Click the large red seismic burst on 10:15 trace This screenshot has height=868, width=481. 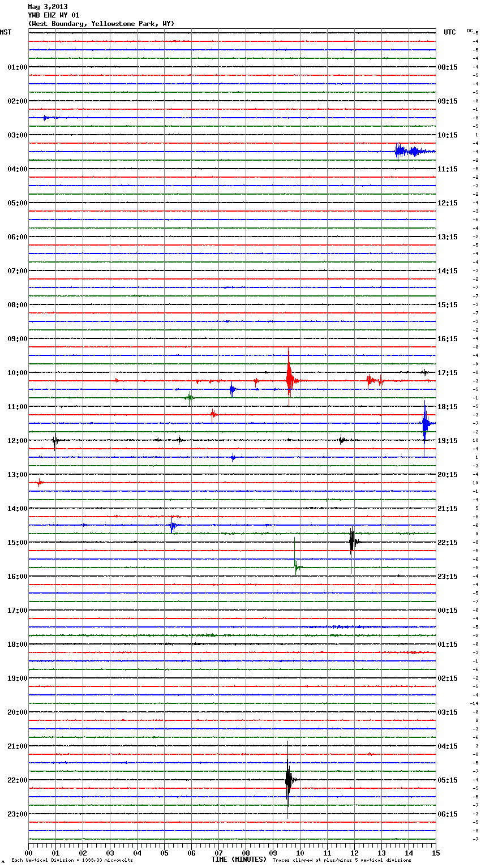[290, 377]
